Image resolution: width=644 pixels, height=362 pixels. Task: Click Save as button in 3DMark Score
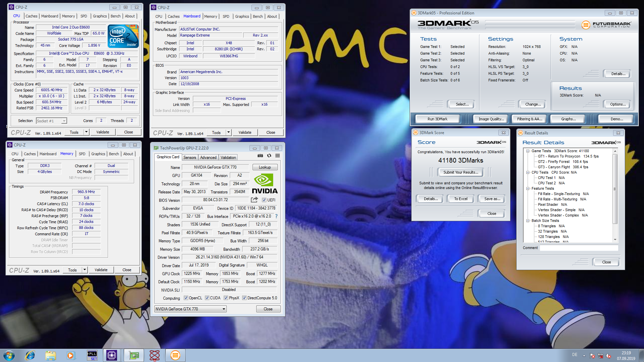click(x=492, y=199)
